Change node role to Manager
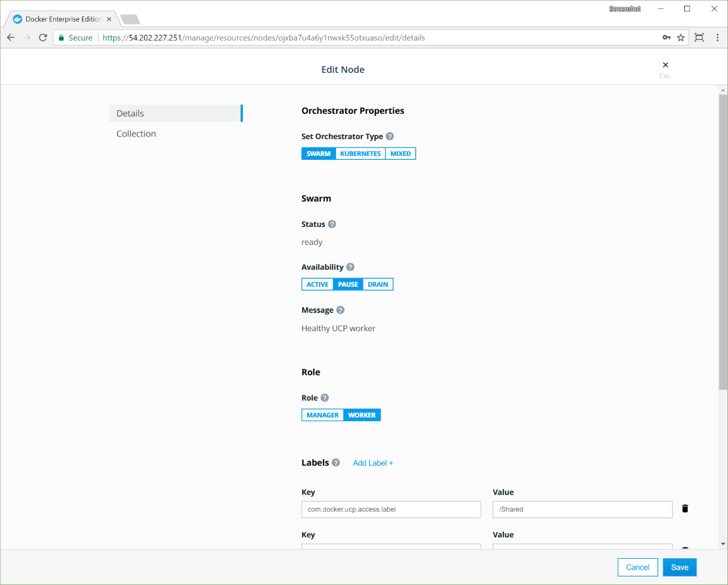Image resolution: width=728 pixels, height=585 pixels. [322, 415]
